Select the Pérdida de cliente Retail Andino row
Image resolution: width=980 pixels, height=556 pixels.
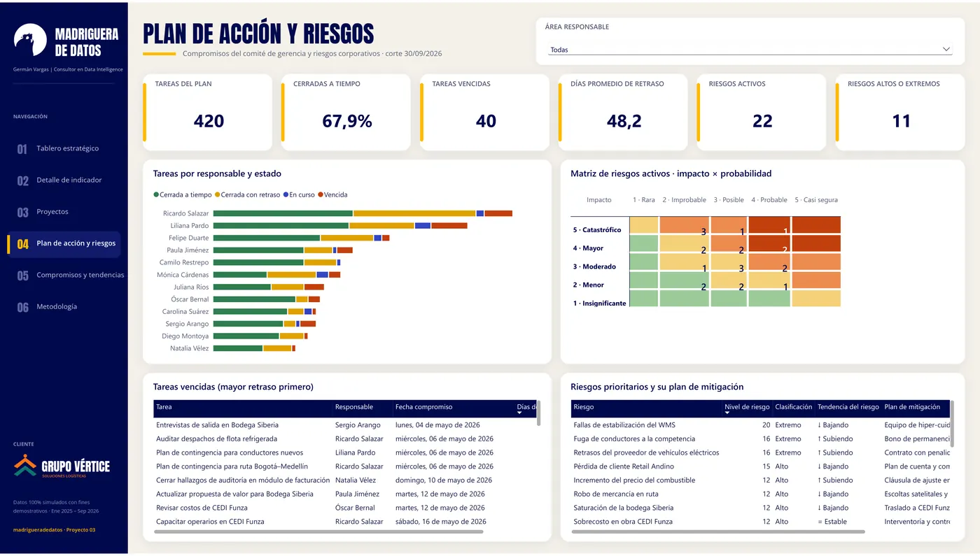[760, 466]
